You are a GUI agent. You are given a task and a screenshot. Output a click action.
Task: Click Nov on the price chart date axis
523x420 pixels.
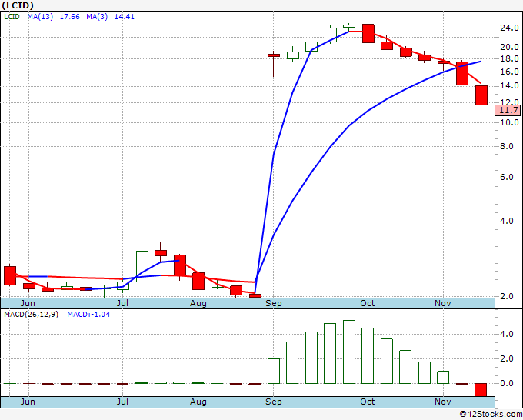click(442, 303)
